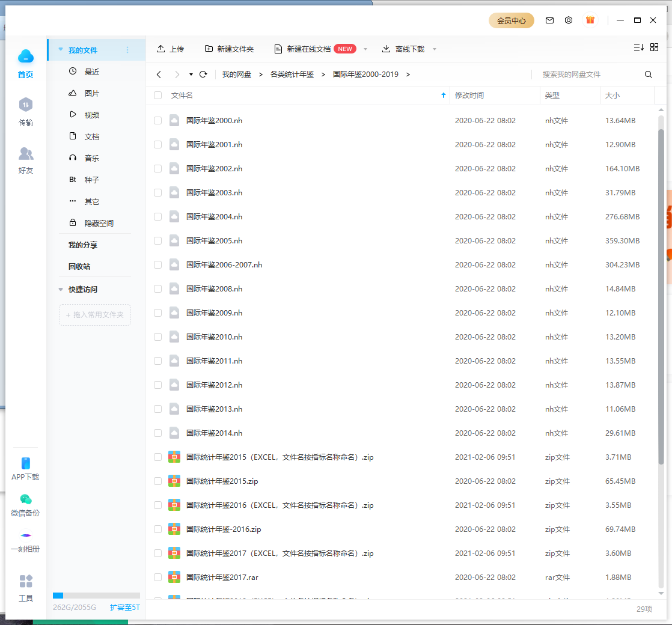This screenshot has height=625, width=672.
Task: Click the storage usage progress bar
Action: point(96,596)
